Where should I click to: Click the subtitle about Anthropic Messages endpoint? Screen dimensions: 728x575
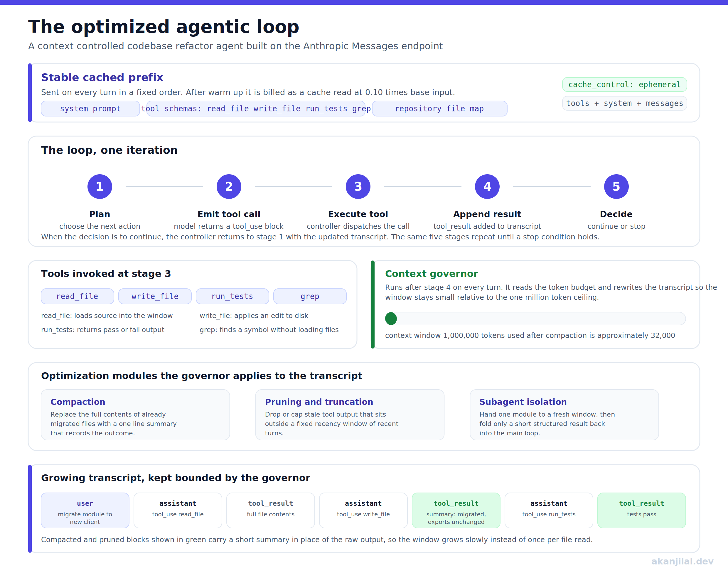pos(235,46)
